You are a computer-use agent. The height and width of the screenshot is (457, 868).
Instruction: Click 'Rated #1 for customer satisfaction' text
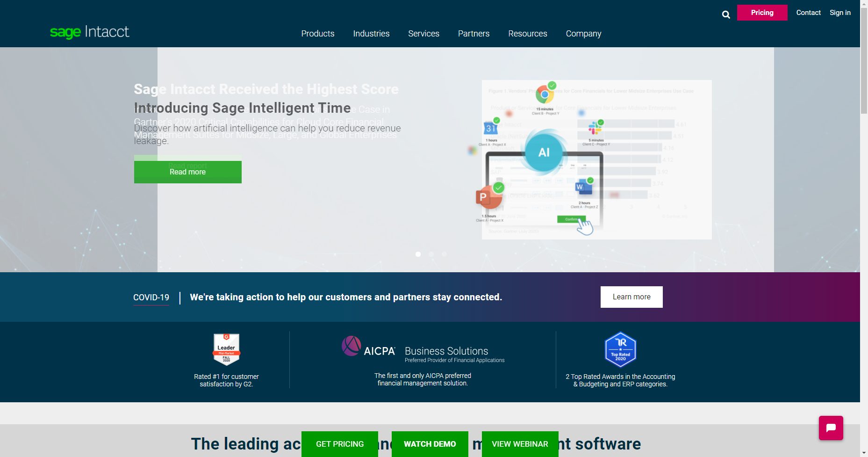(226, 380)
